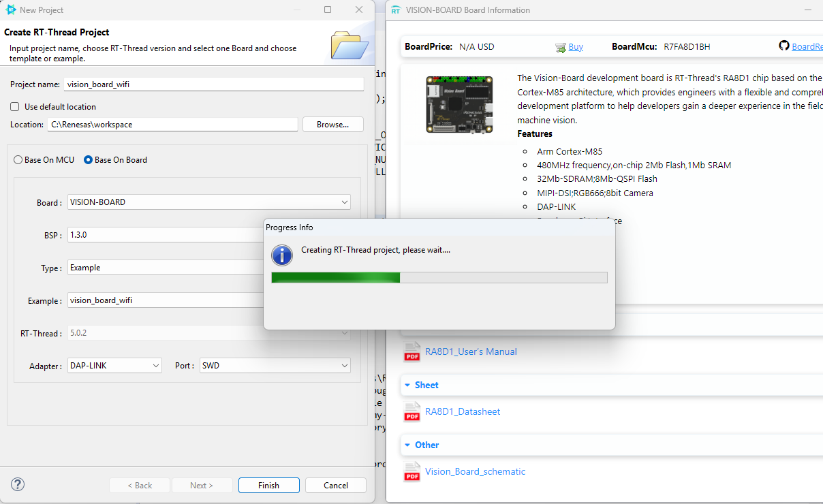Open the Port dropdown showing SWD

(275, 366)
